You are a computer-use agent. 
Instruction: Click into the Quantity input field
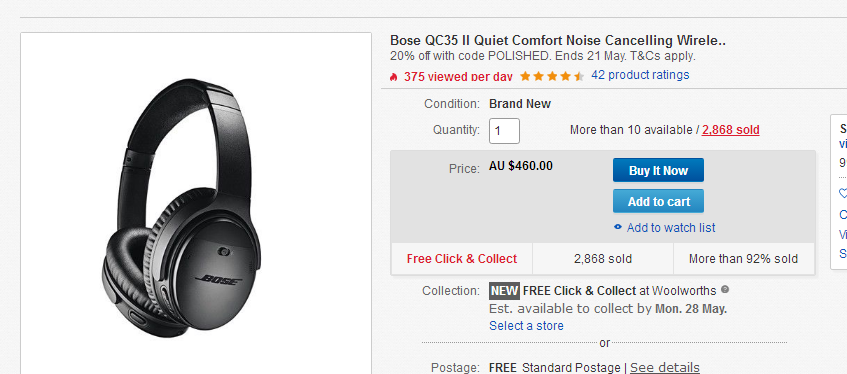coord(505,131)
